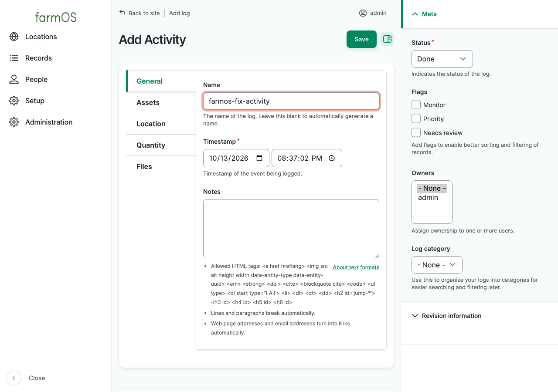Click the Setup gear icon
Image resolution: width=558 pixels, height=392 pixels.
pyautogui.click(x=14, y=101)
